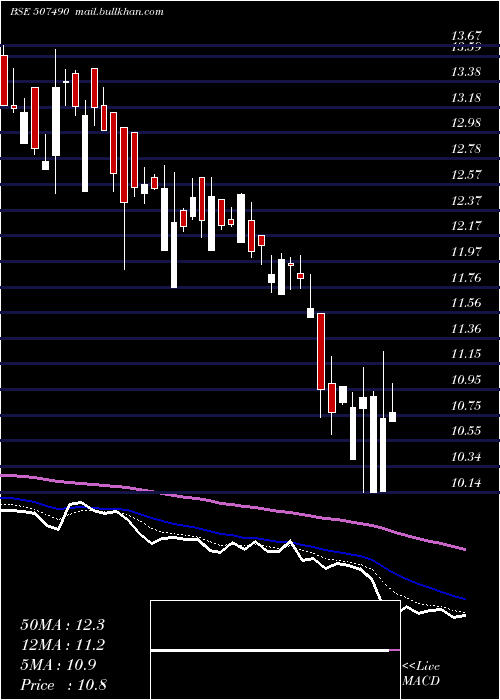The height and width of the screenshot is (700, 500).
Task: Select the 12.98 price axis label
Action: click(x=466, y=123)
